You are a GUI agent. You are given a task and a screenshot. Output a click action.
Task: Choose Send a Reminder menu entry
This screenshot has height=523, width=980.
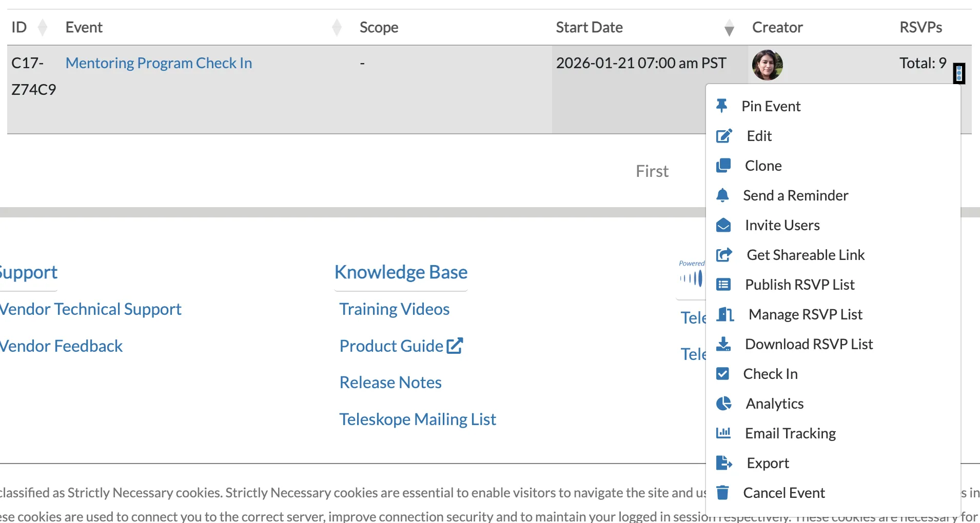pos(795,195)
